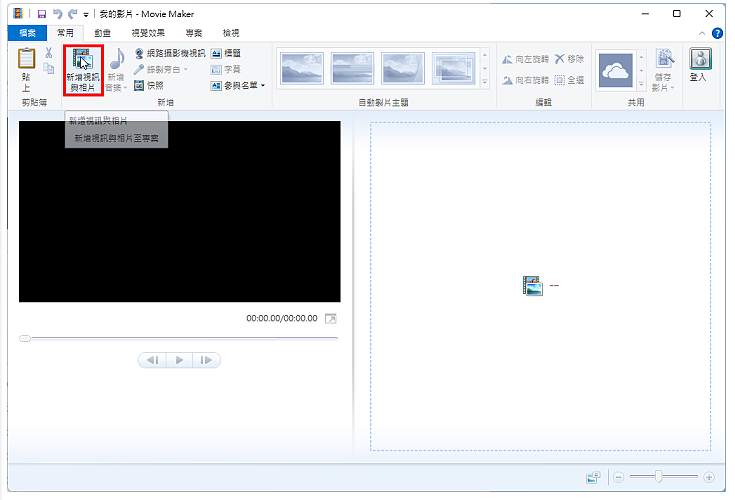Click the Previous frame button
The height and width of the screenshot is (500, 735).
click(152, 360)
